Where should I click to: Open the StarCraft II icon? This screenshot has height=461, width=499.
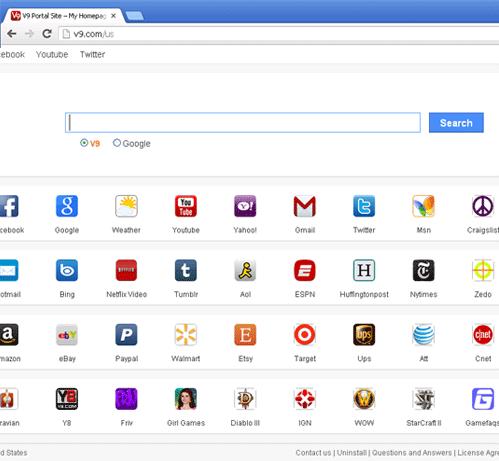coord(424,399)
